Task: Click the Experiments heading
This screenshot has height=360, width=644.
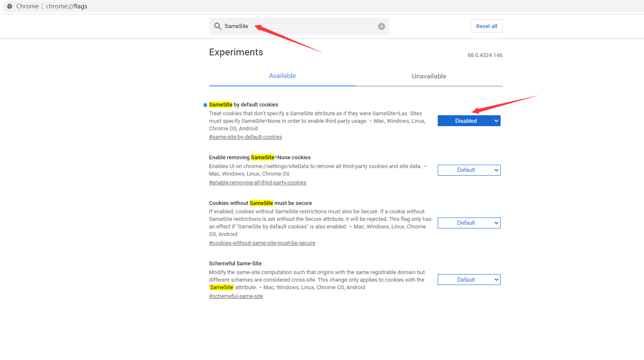Action: 236,52
